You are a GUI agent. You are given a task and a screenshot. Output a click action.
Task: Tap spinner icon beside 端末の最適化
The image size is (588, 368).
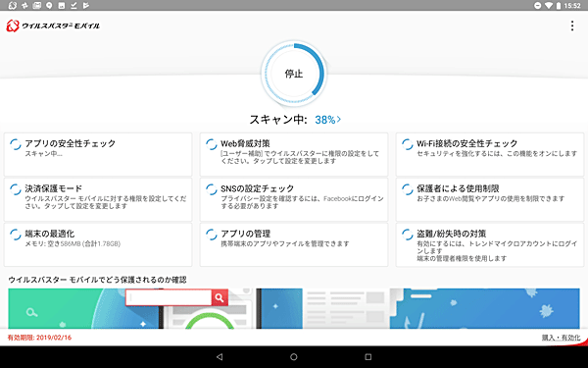click(16, 235)
